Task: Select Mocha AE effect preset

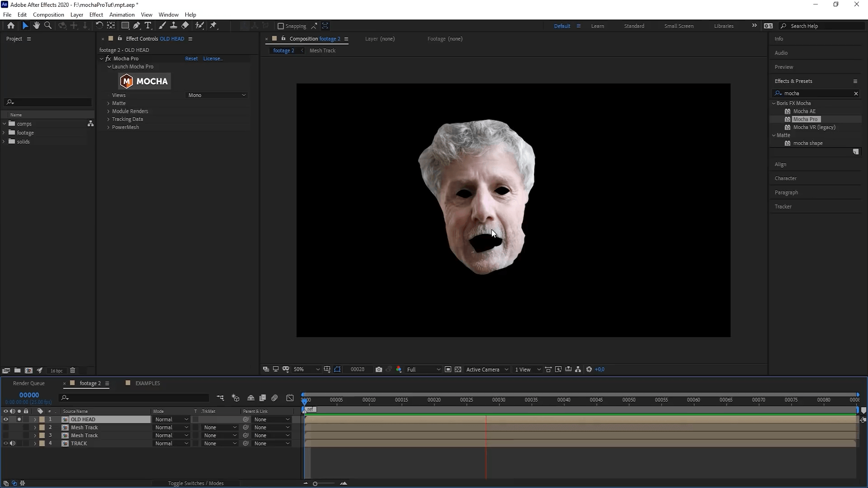Action: click(804, 111)
